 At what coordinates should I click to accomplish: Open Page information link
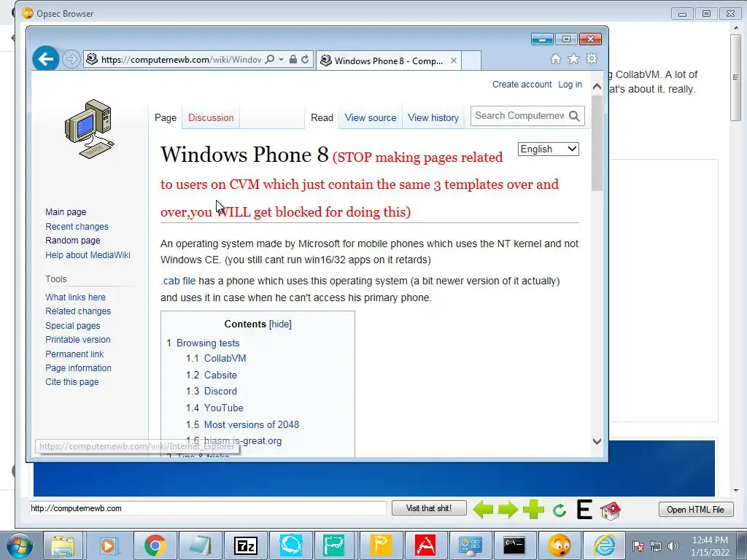tap(78, 368)
